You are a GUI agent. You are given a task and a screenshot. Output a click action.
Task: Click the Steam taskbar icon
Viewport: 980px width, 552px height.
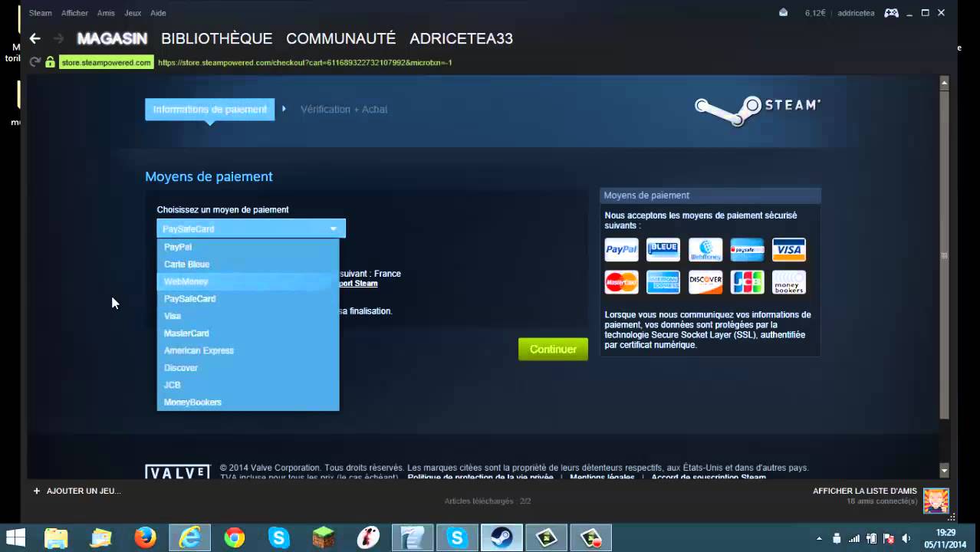pos(502,538)
